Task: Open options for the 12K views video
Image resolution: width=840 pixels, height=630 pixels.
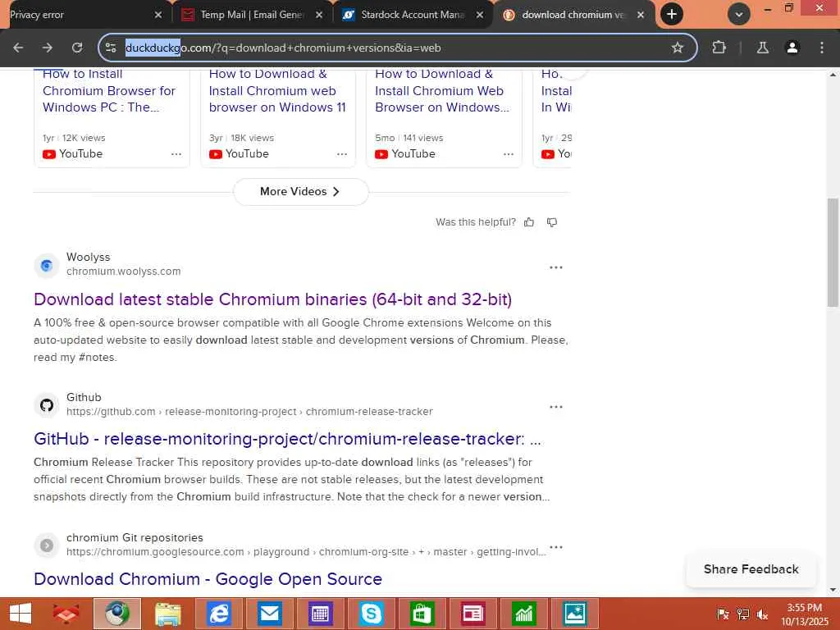Action: pos(176,153)
